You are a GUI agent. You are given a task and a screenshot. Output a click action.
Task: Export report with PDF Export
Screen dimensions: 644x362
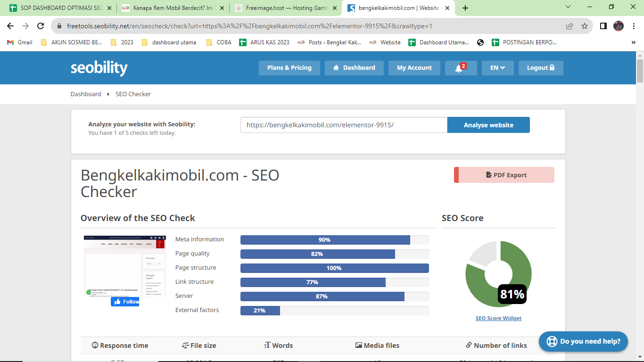(504, 175)
